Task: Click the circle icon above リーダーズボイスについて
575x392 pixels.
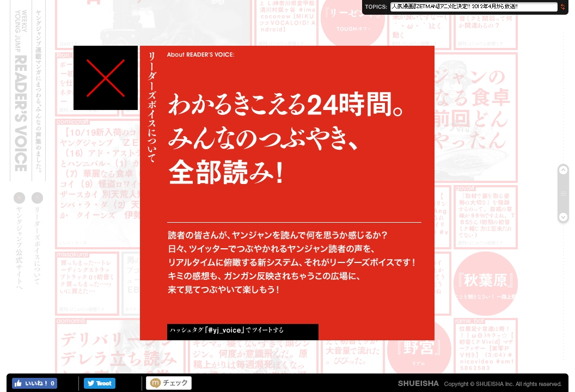Action: coord(37,198)
